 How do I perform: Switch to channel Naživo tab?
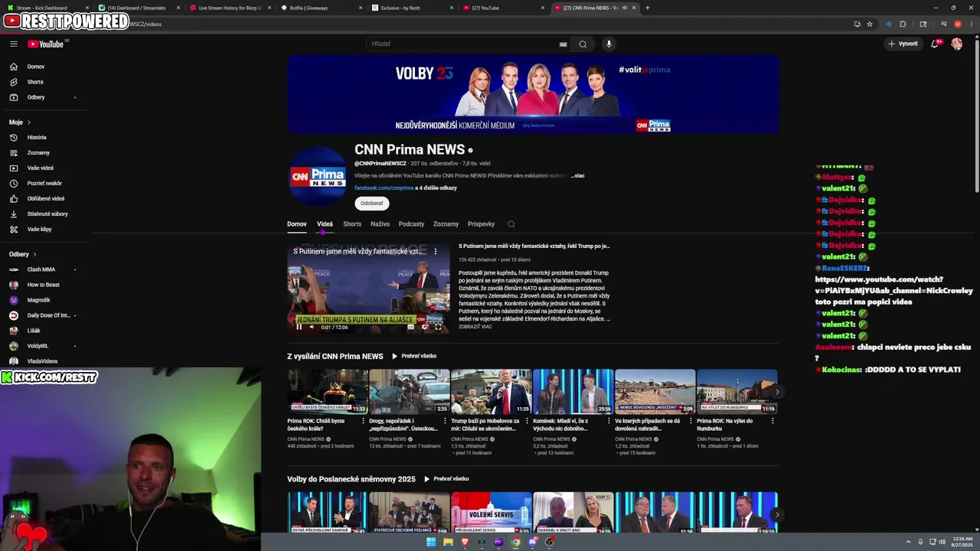pyautogui.click(x=380, y=224)
